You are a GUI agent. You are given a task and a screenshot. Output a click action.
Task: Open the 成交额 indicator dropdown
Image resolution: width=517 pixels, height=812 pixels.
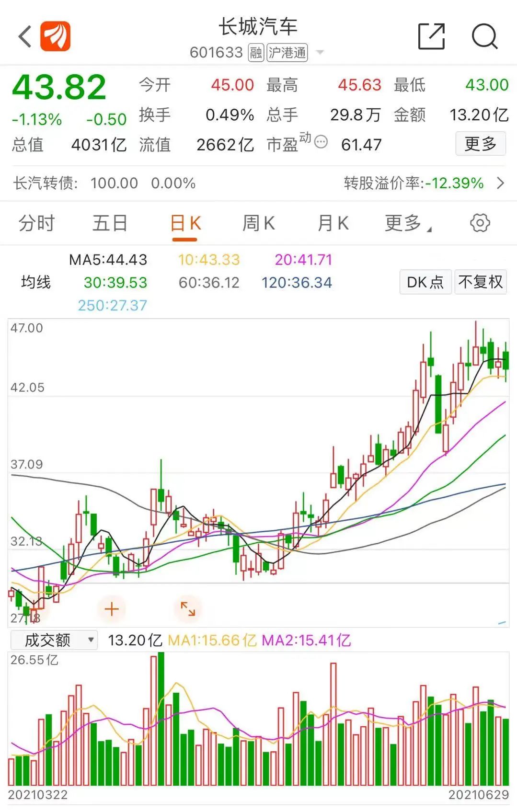(x=54, y=640)
